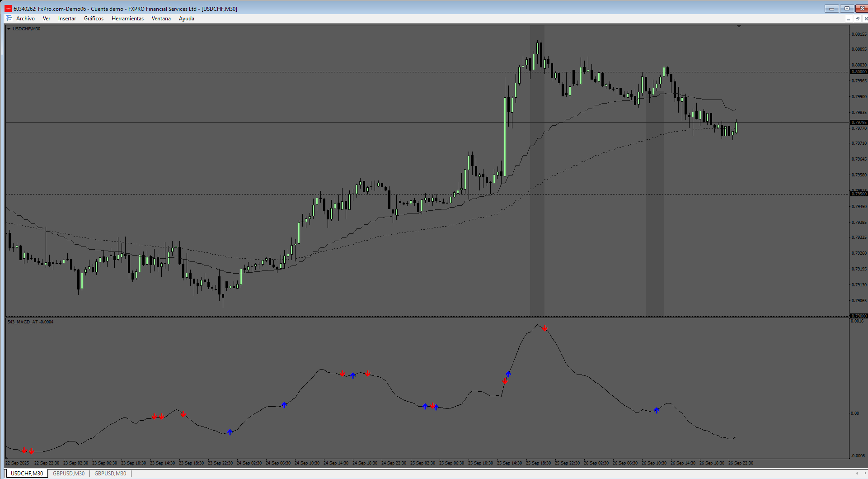Restore down the inner chart window
Image resolution: width=868 pixels, height=479 pixels.
point(857,19)
